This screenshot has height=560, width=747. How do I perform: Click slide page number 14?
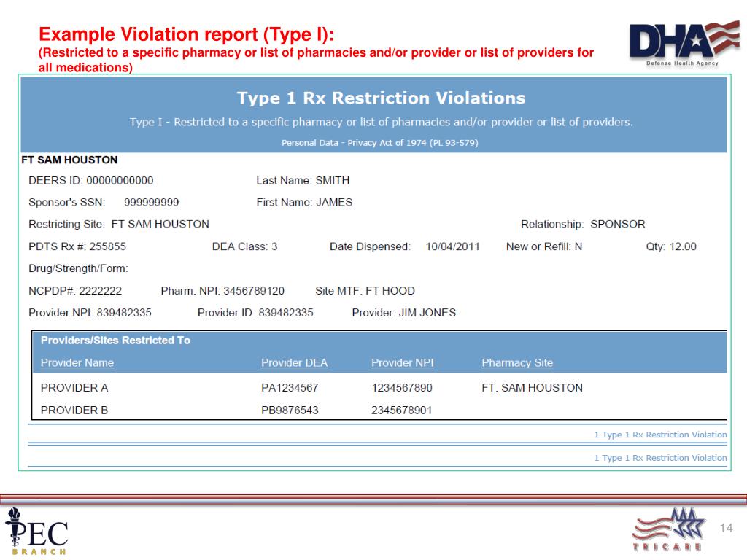(x=726, y=528)
